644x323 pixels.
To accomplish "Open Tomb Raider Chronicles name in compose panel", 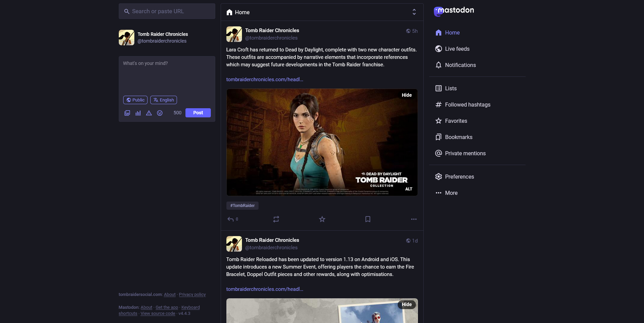I will click(163, 34).
